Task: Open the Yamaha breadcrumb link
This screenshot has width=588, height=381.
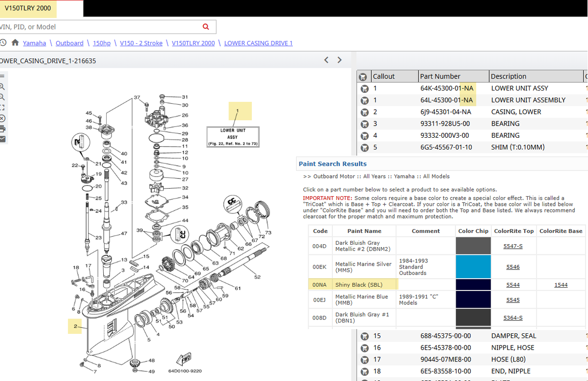Action: tap(34, 43)
